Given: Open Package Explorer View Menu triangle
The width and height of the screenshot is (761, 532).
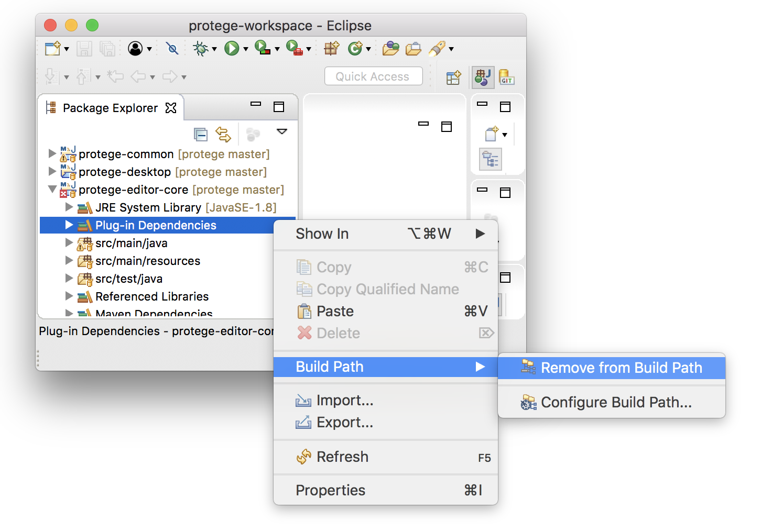Looking at the screenshot, I should click(282, 131).
